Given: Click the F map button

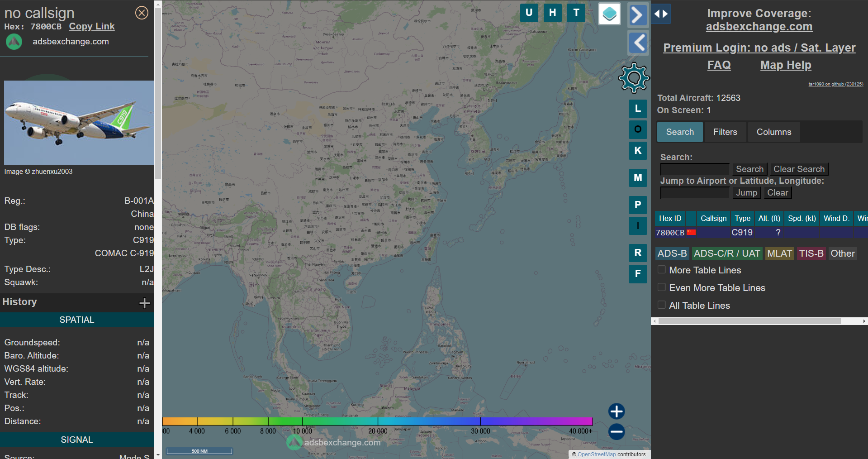Looking at the screenshot, I should click(638, 273).
